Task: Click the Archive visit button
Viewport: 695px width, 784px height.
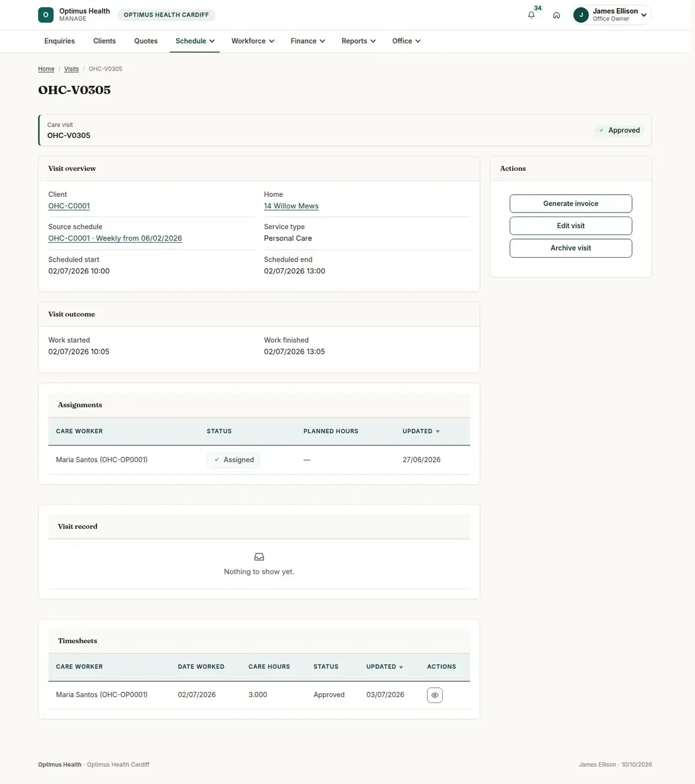Action: [570, 248]
